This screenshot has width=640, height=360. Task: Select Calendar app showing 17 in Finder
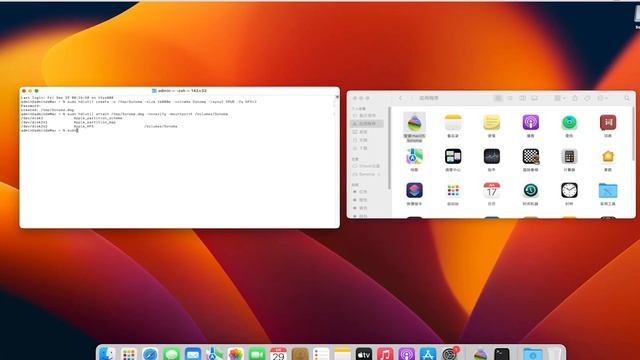pos(491,191)
